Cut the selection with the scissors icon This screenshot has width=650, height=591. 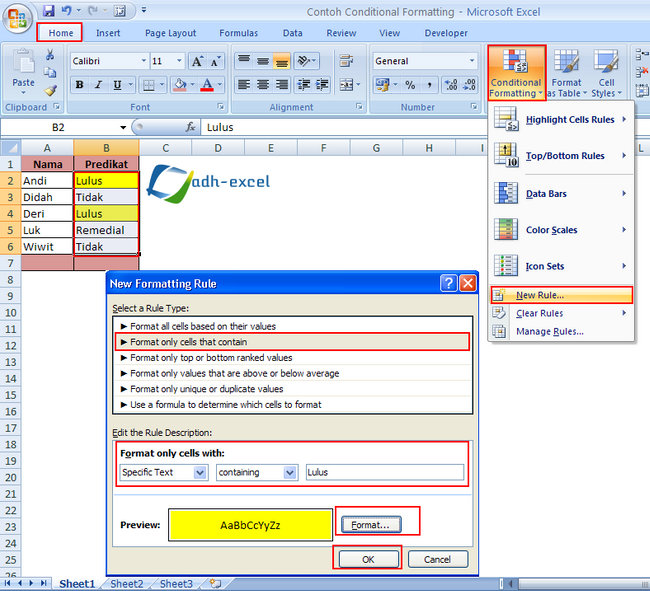(50, 54)
